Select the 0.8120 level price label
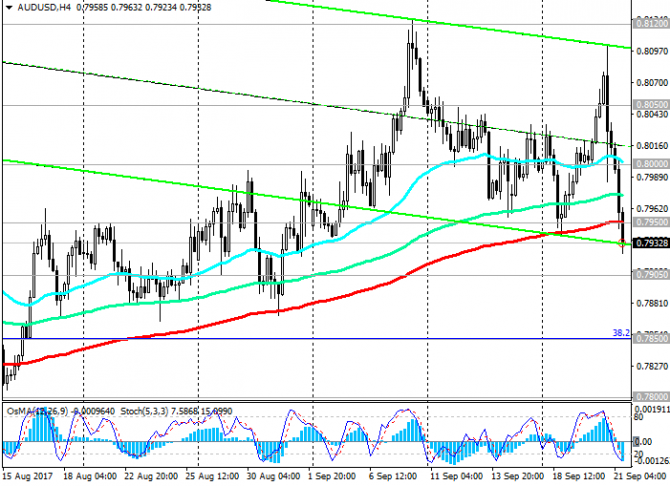The width and height of the screenshot is (670, 486). 652,24
